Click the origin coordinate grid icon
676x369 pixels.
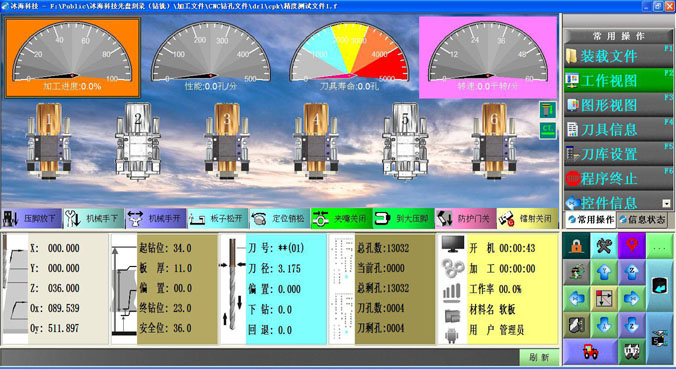click(x=604, y=299)
